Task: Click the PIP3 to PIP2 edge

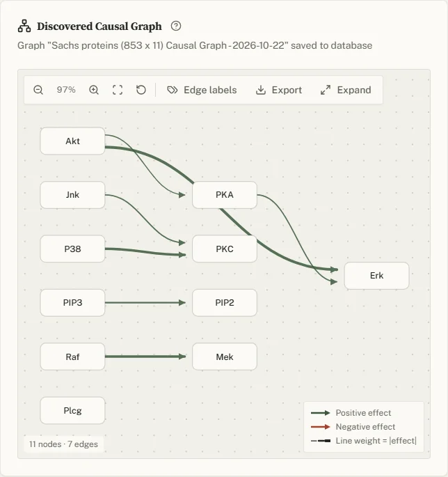Action: pyautogui.click(x=145, y=303)
